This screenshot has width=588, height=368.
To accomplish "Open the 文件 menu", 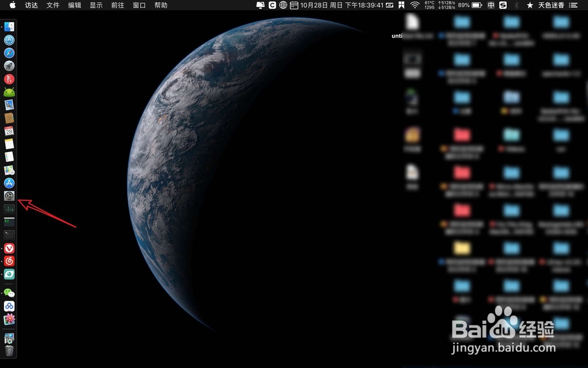I will [53, 5].
